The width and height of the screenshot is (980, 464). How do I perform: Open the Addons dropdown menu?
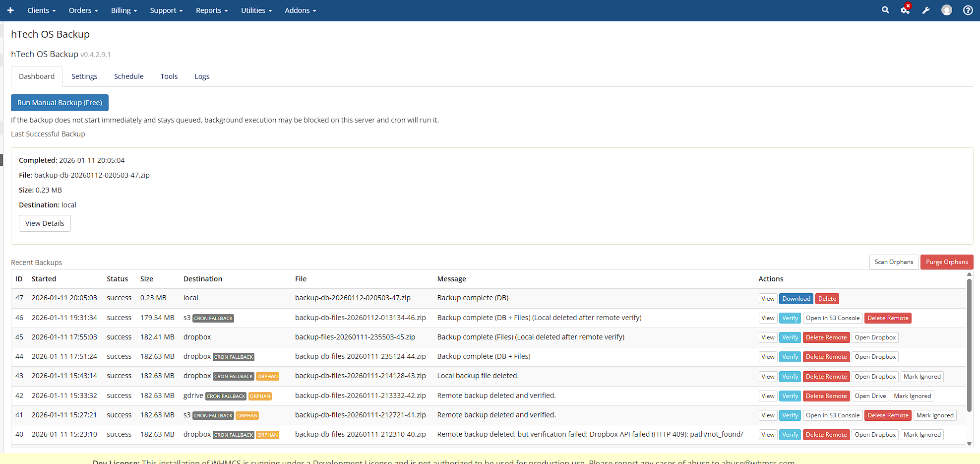300,10
